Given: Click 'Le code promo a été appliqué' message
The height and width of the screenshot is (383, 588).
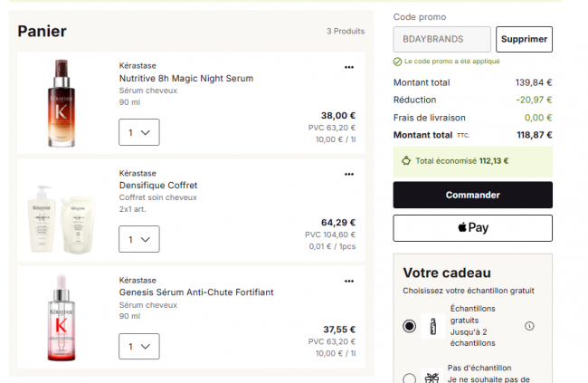Looking at the screenshot, I should (452, 62).
